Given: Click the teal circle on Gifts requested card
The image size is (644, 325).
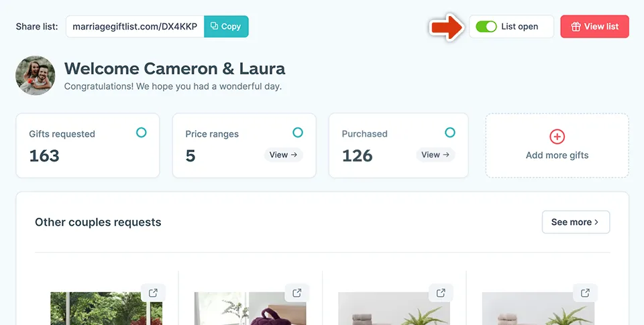Looking at the screenshot, I should pos(141,133).
